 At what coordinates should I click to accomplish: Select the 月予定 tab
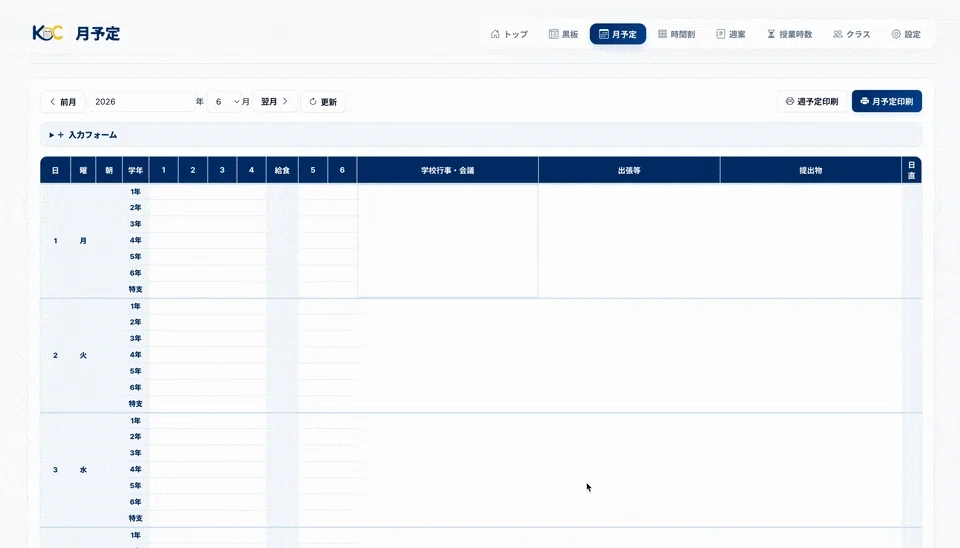[618, 34]
